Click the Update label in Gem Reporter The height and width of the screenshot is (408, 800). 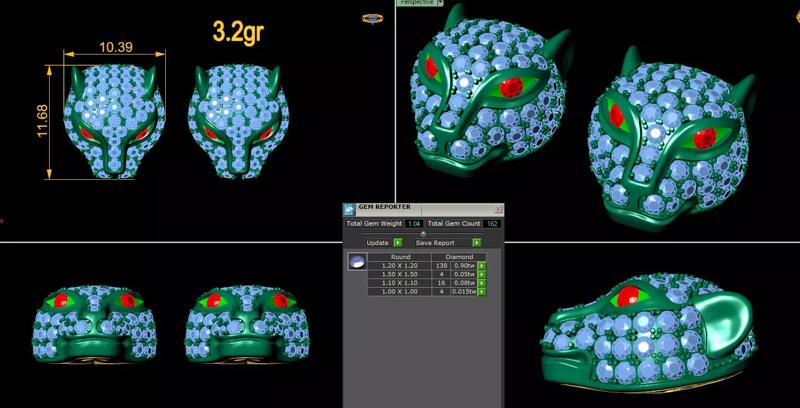[x=378, y=243]
